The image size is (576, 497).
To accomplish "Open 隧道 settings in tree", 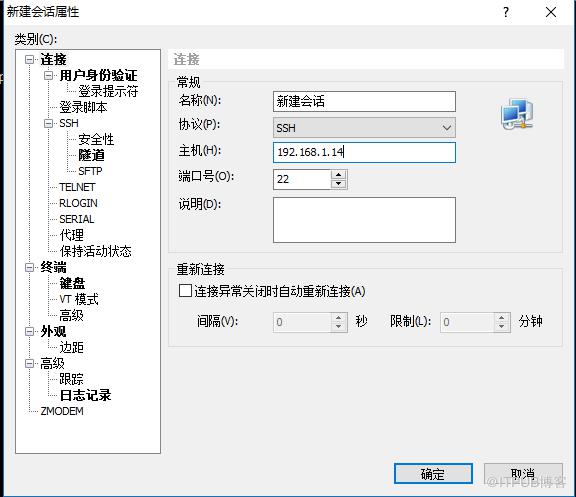I will click(91, 155).
